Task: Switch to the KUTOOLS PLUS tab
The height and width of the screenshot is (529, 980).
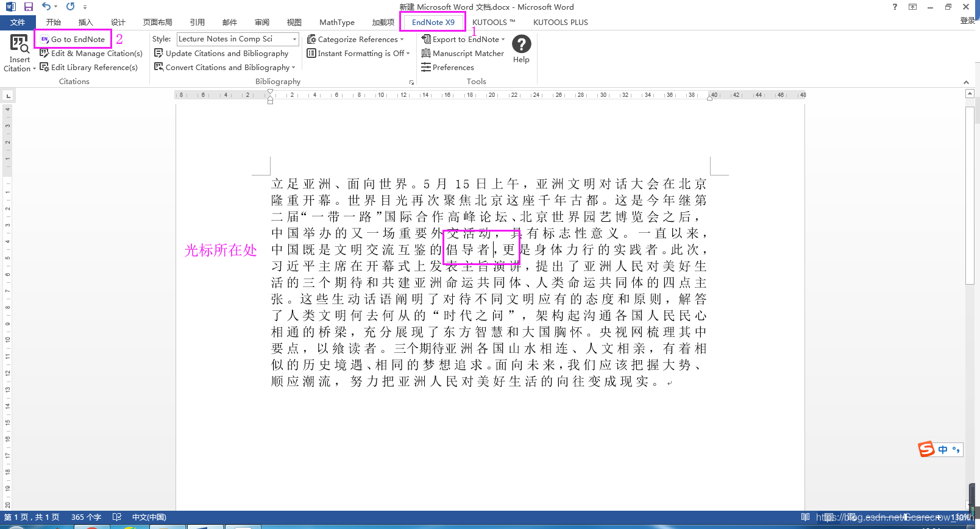Action: tap(561, 23)
